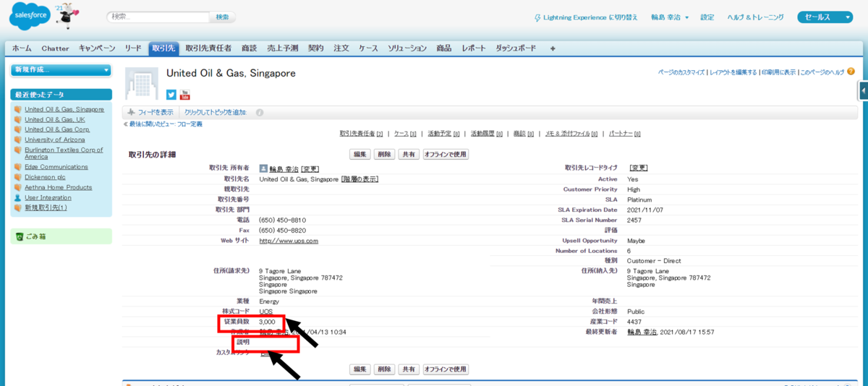Click 変更 beside 取引先レコードタイプ
Screen dimensions: 868x386
tap(639, 168)
